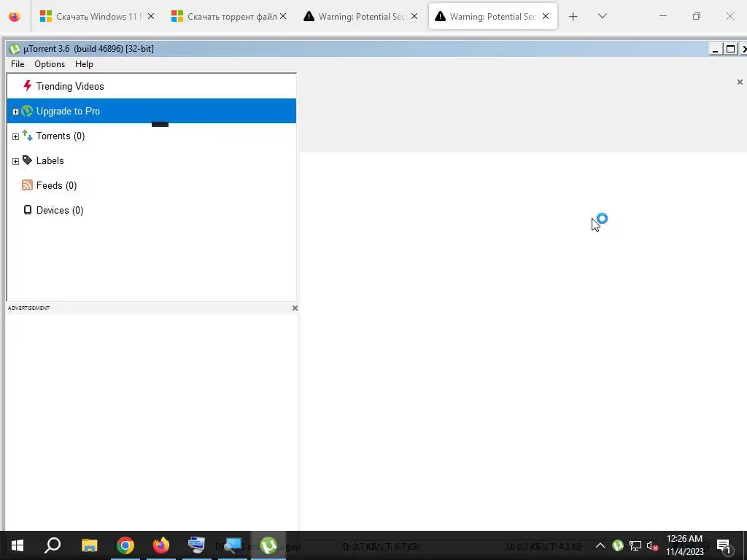Image resolution: width=747 pixels, height=560 pixels.
Task: Activate µTorrent taskbar button
Action: tap(268, 545)
